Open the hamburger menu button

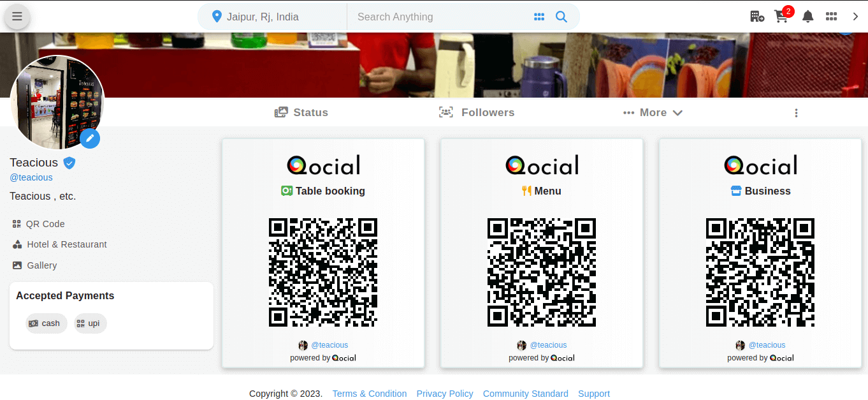click(17, 17)
